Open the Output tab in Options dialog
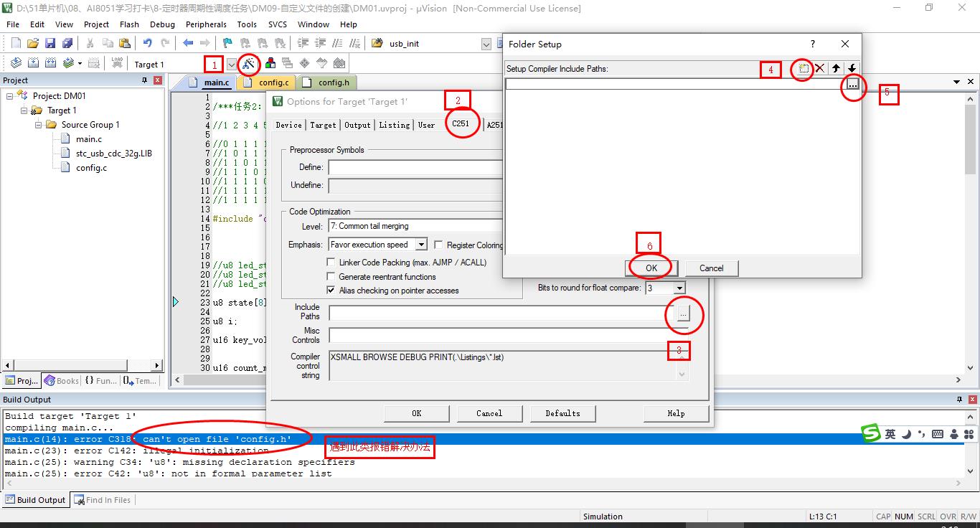The image size is (980, 528). click(357, 125)
